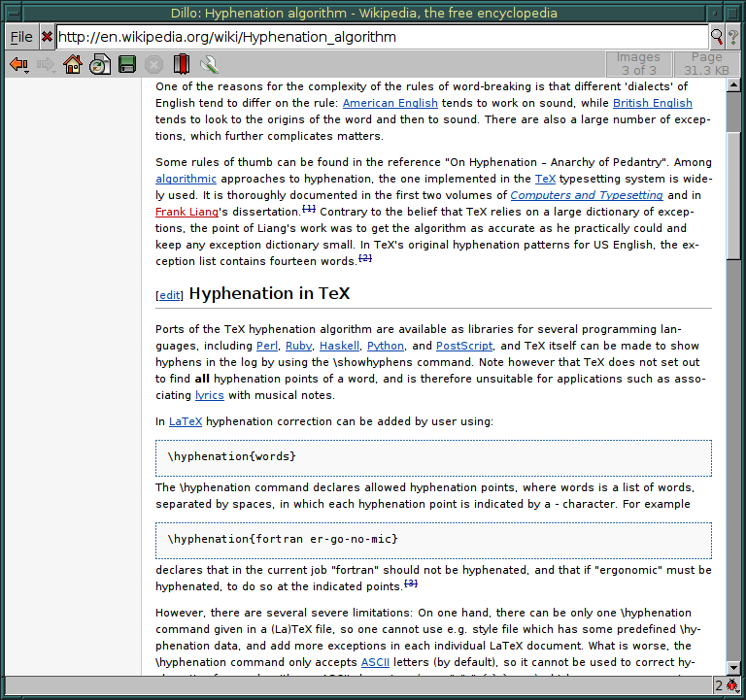Follow the algorithmic link
The height and width of the screenshot is (700, 746).
point(186,179)
